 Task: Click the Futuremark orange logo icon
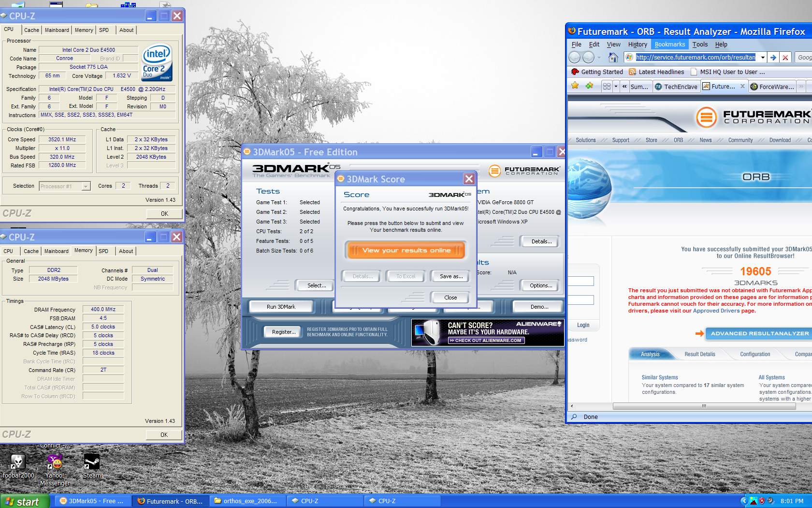tap(706, 117)
